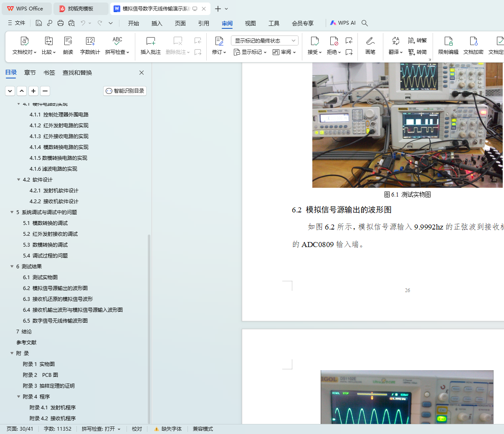Viewport: 504px width, 434px height.
Task: Open the 会员专享 tab
Action: tap(303, 23)
